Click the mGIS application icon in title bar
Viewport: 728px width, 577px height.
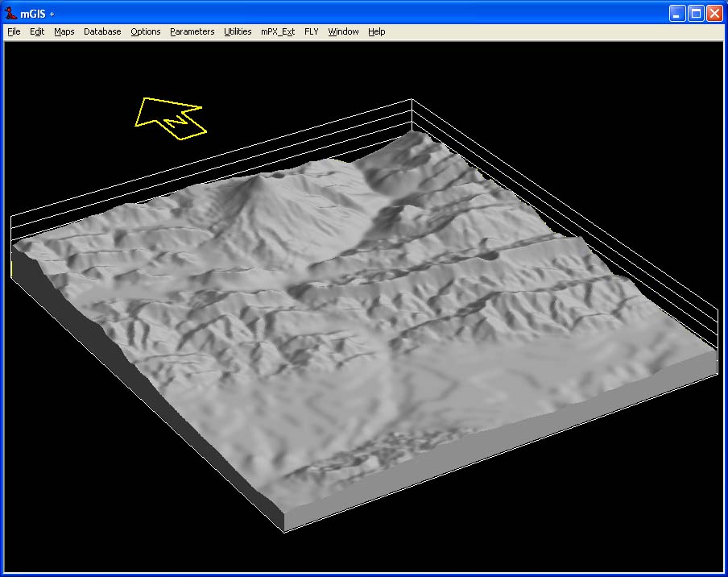[10, 14]
